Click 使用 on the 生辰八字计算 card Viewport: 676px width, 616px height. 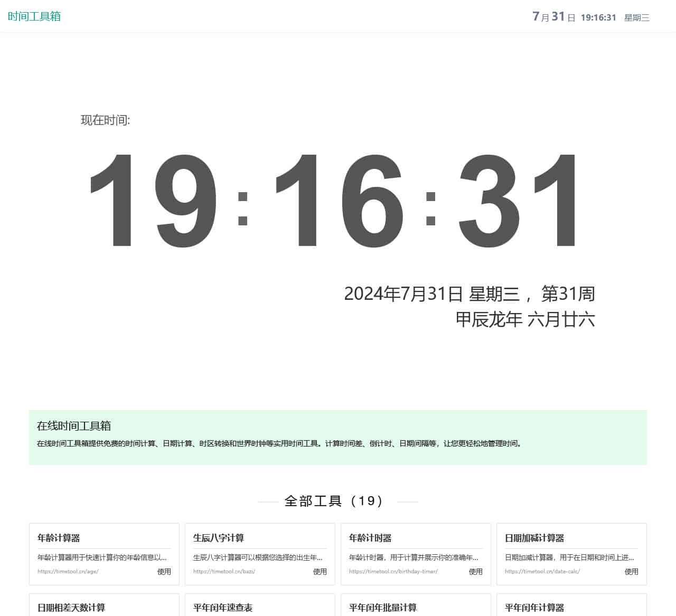click(320, 571)
